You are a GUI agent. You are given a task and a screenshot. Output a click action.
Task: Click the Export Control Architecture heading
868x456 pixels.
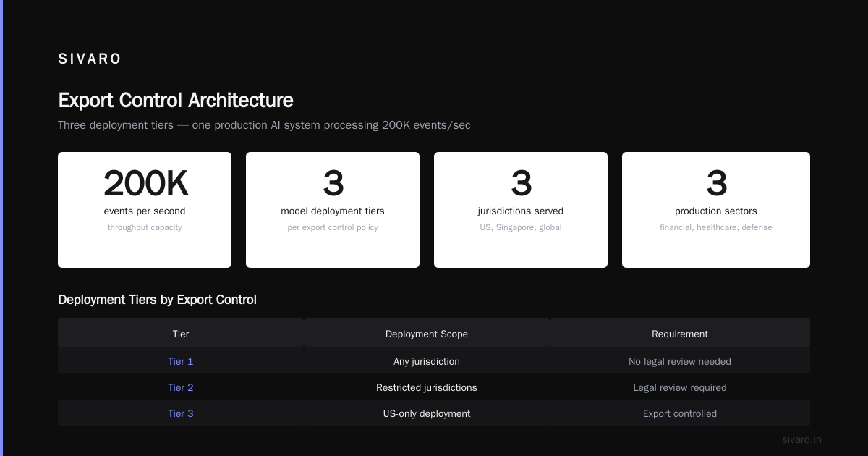coord(176,100)
